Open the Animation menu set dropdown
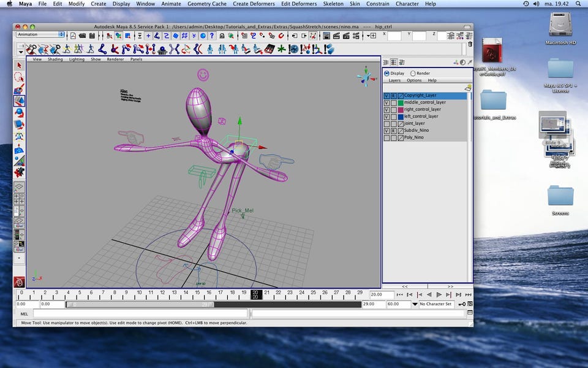Image resolution: width=588 pixels, height=368 pixels. click(x=40, y=34)
